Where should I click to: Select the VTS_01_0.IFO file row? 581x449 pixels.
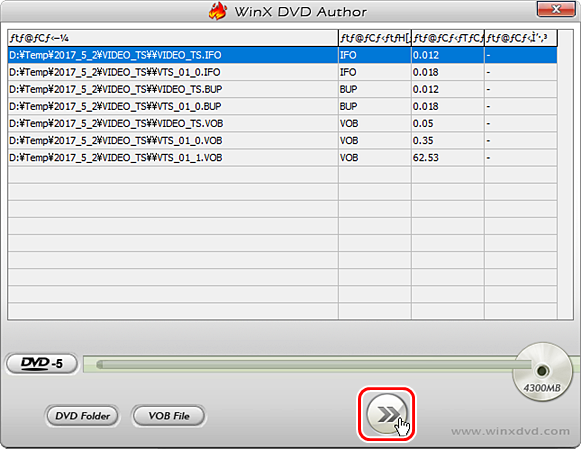pos(282,72)
